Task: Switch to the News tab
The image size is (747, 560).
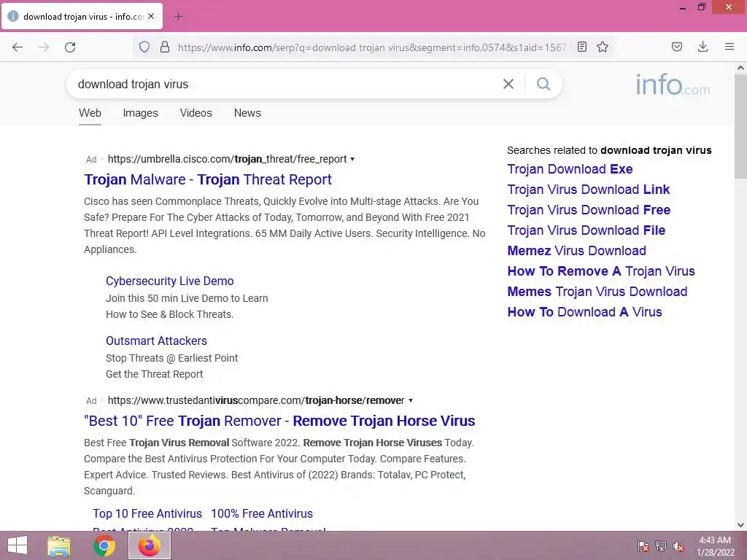Action: (x=247, y=113)
